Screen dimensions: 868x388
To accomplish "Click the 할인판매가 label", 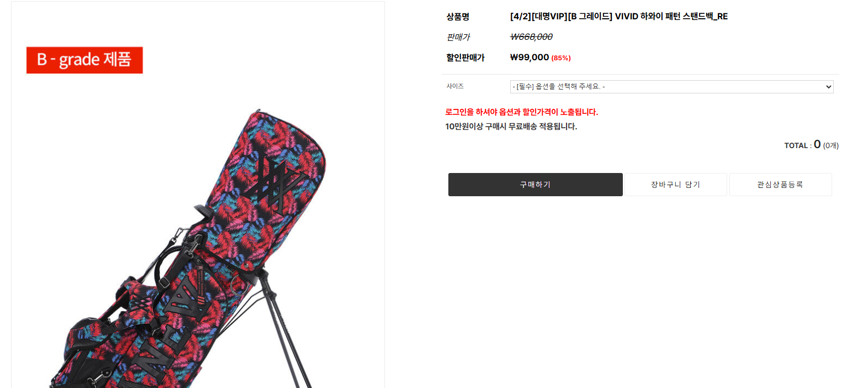I will pyautogui.click(x=465, y=57).
